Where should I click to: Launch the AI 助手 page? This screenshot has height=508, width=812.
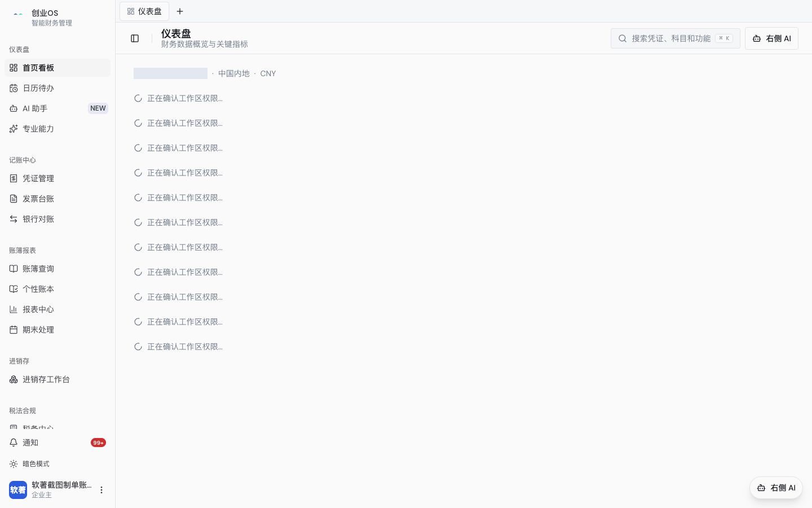[x=58, y=108]
